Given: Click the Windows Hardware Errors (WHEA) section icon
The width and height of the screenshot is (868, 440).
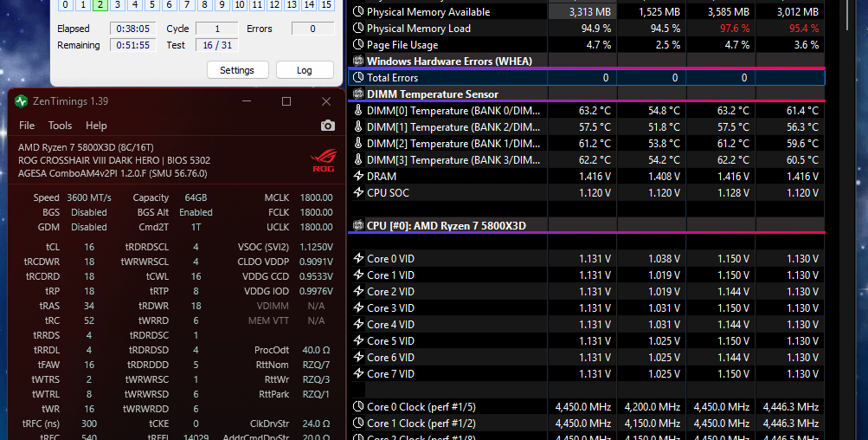Looking at the screenshot, I should point(358,61).
